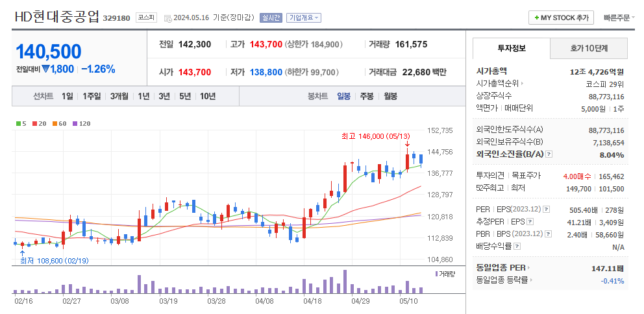Click the 04/18 date label on chart axis

coord(312,301)
